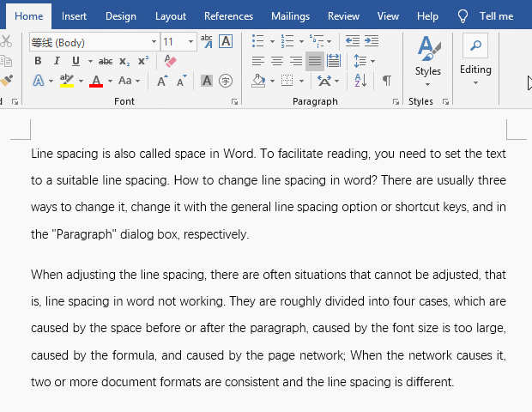Insert a bulleted list

tap(258, 41)
